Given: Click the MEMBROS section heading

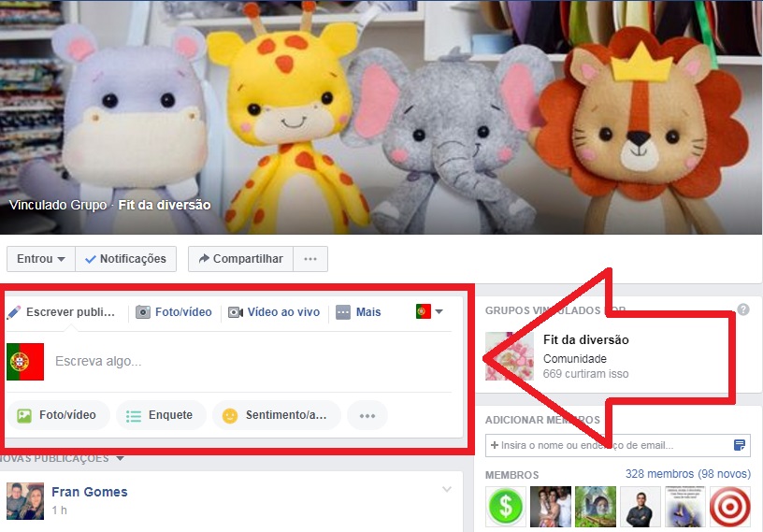Looking at the screenshot, I should [x=511, y=475].
